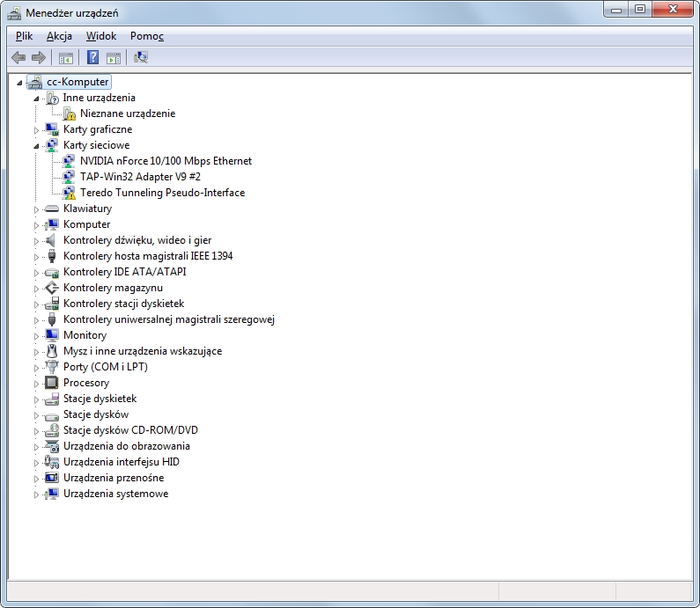
Task: Open the Plik menu
Action: 24,36
